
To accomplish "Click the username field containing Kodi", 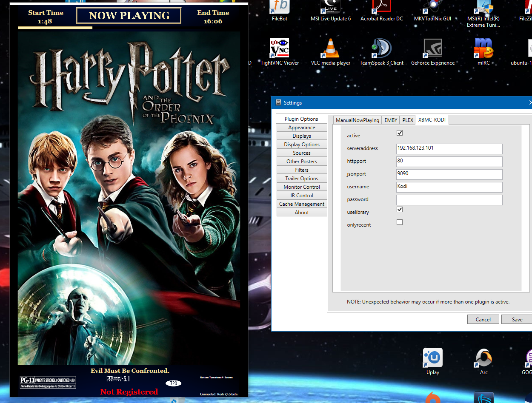I will (x=449, y=187).
